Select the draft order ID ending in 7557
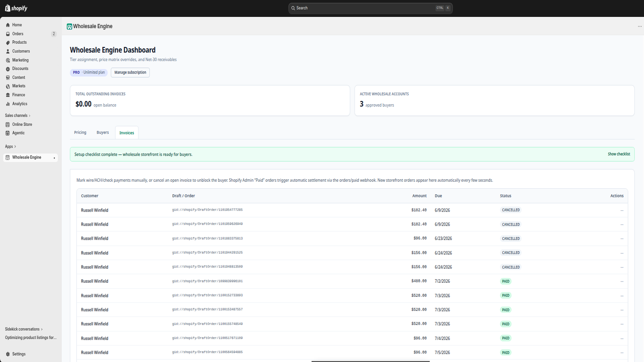Image resolution: width=644 pixels, height=362 pixels. click(x=207, y=309)
